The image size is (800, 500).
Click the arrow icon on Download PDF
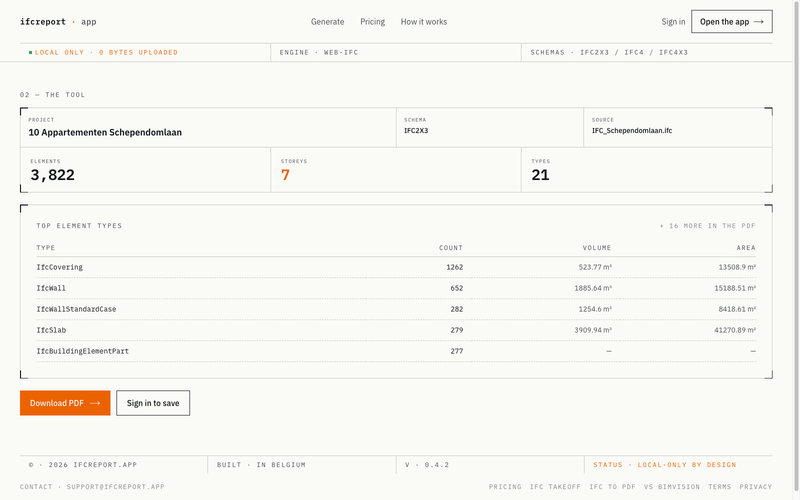point(95,403)
